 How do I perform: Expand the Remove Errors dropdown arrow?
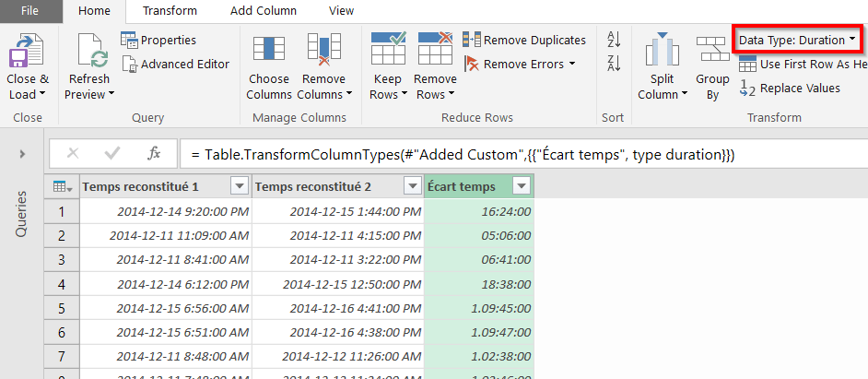572,65
